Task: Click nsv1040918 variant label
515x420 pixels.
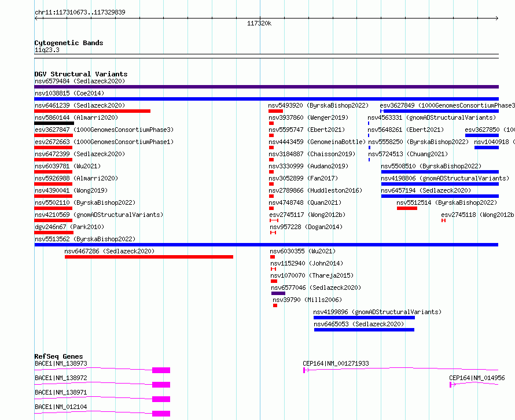Action: click(494, 142)
